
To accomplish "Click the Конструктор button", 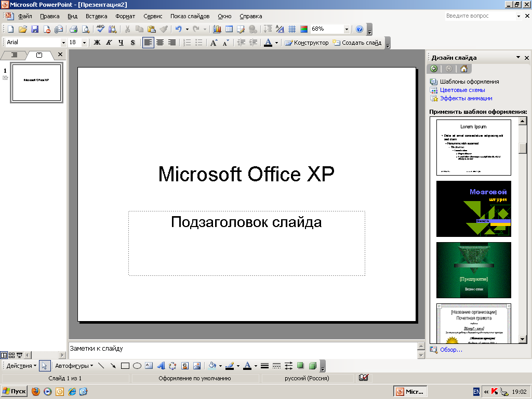I will 307,43.
